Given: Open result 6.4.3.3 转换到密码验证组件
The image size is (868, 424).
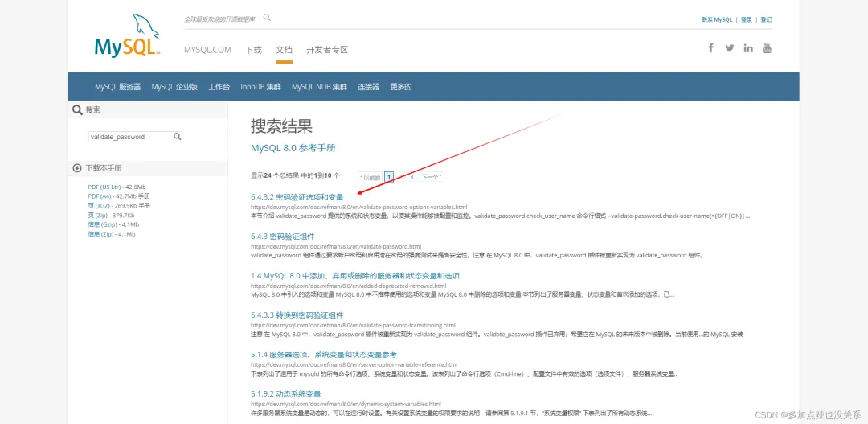Looking at the screenshot, I should (x=297, y=315).
